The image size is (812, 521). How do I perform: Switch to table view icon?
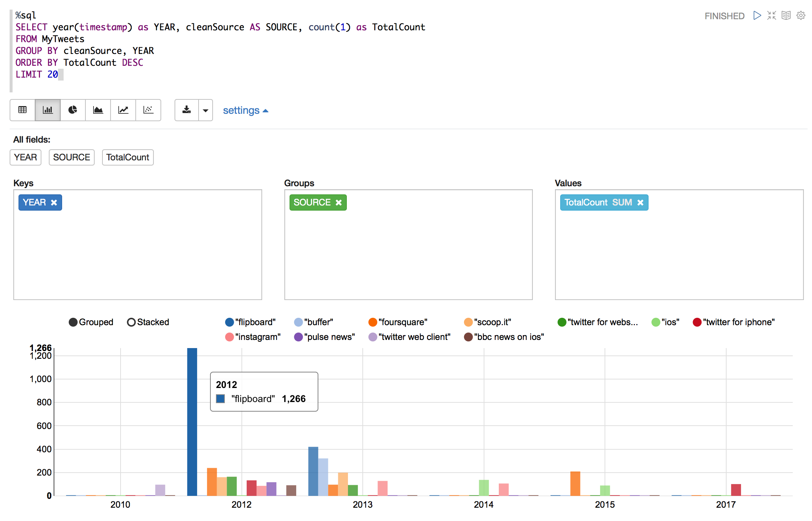click(23, 110)
